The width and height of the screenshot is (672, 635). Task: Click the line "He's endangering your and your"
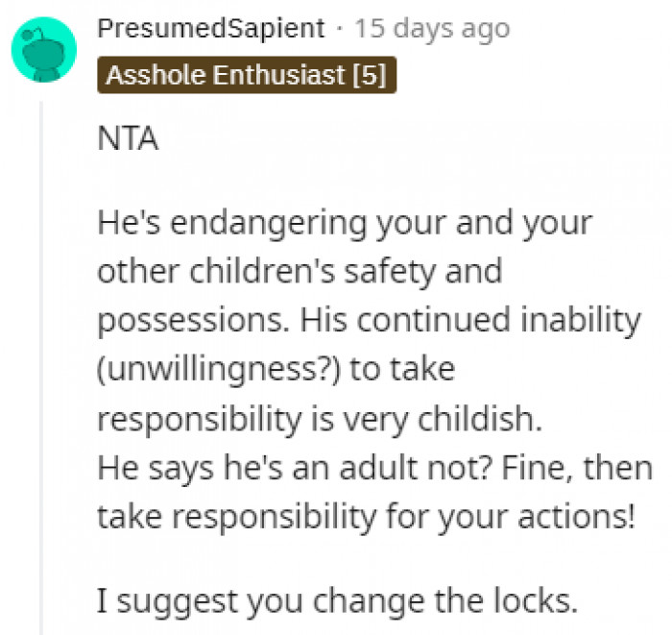point(345,224)
